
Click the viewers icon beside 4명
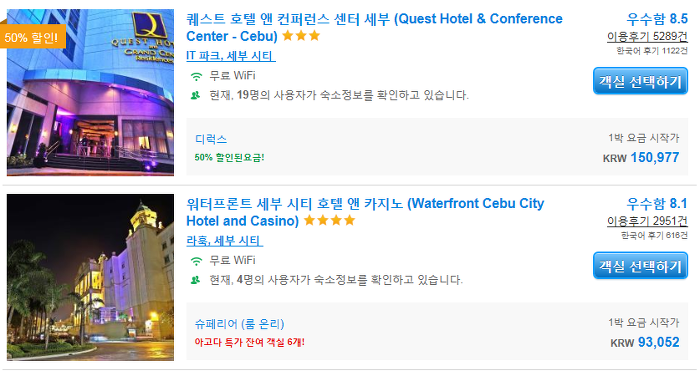coord(195,280)
